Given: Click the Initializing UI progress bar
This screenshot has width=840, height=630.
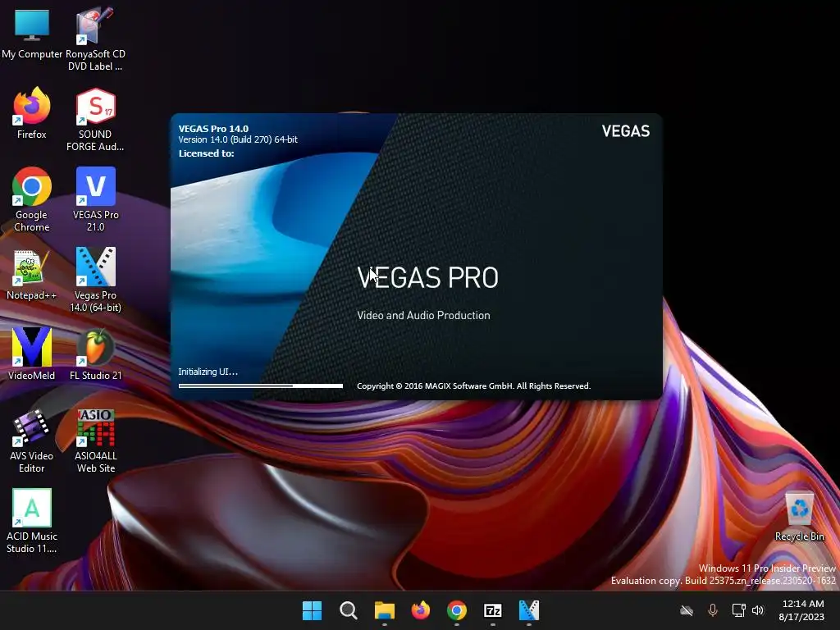Looking at the screenshot, I should click(260, 386).
